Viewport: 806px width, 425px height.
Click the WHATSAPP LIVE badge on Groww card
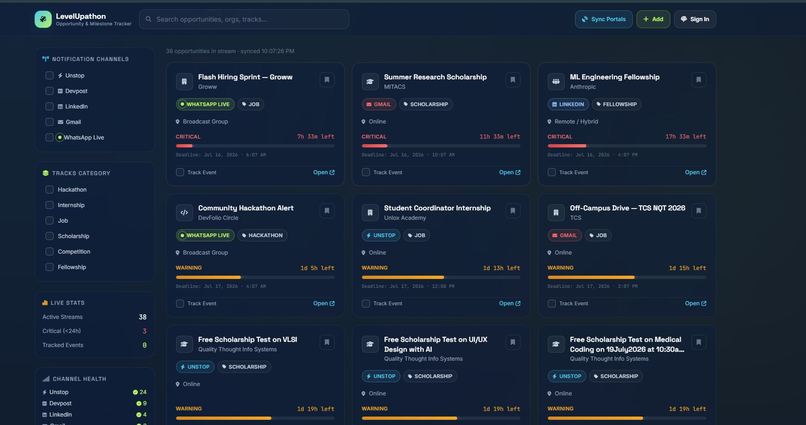pyautogui.click(x=205, y=104)
